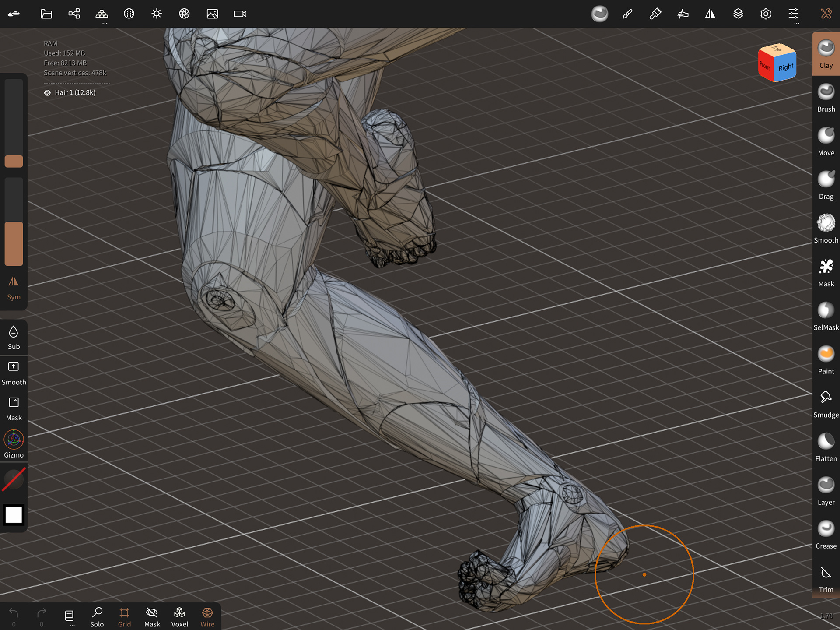840x630 pixels.
Task: Select the Mask tool in right toolbar
Action: pyautogui.click(x=826, y=272)
